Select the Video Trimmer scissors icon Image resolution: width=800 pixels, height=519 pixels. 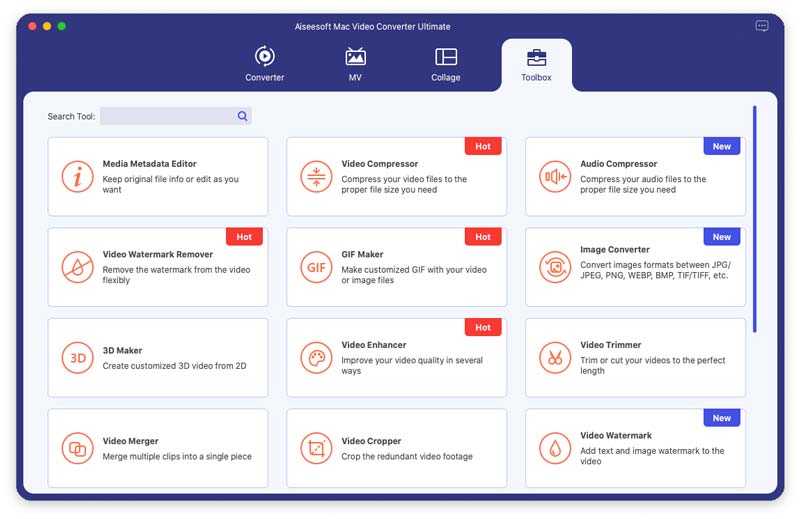click(554, 358)
